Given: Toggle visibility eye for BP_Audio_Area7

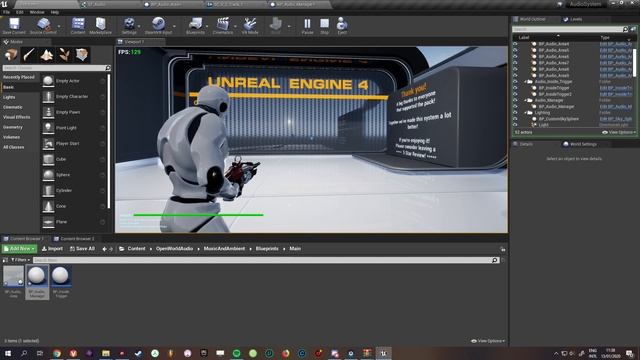Looking at the screenshot, I should pos(516,63).
